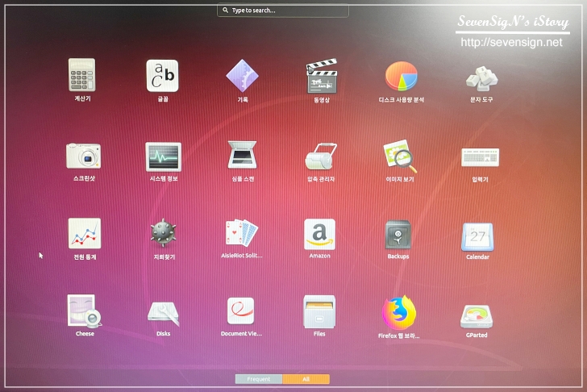Launch the Fonts (글꼴) app
Screen dimensions: 587x392
(x=162, y=76)
